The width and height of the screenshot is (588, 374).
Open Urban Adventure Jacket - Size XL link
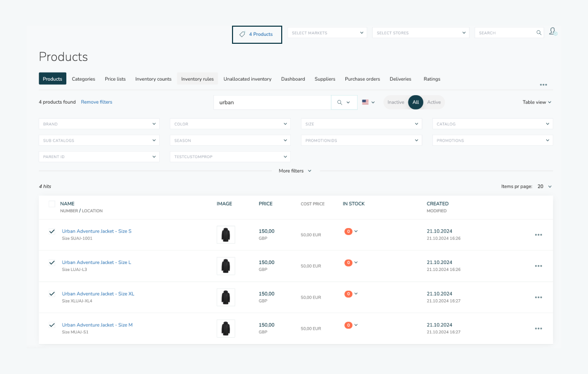pos(98,294)
